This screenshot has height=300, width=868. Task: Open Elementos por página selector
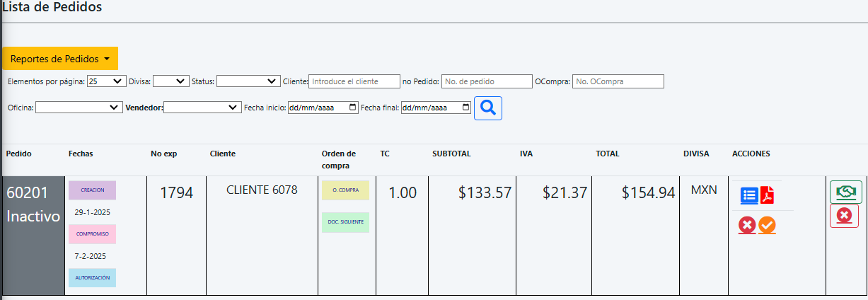[x=107, y=81]
